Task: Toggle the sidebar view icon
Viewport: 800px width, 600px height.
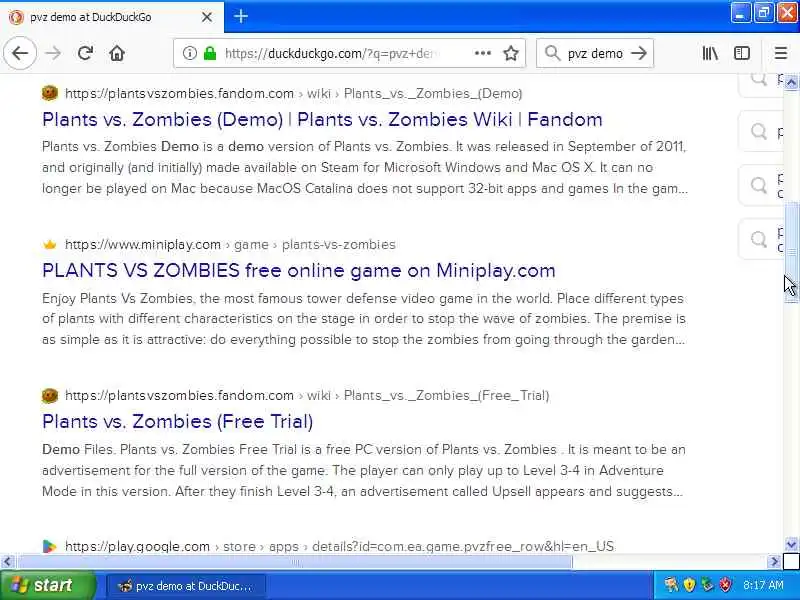Action: (742, 53)
